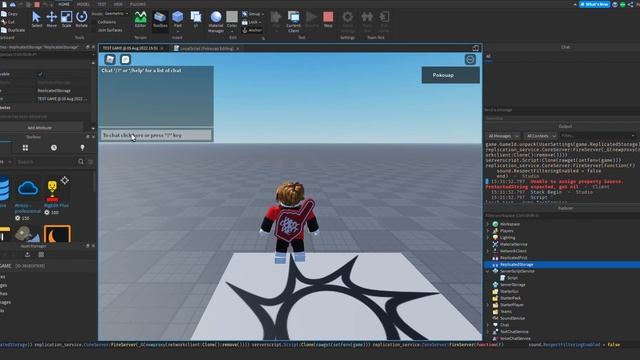Open the in-game options menu icon
The image size is (640, 360).
(470, 60)
